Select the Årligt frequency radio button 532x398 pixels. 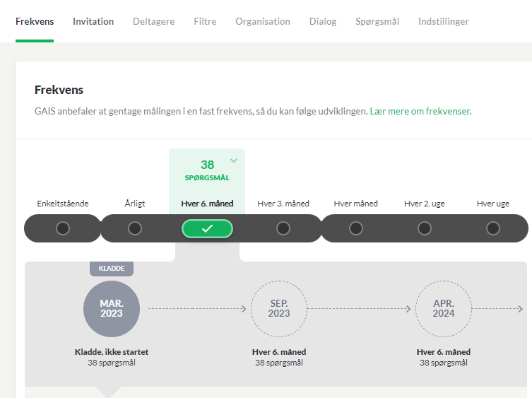pyautogui.click(x=135, y=228)
